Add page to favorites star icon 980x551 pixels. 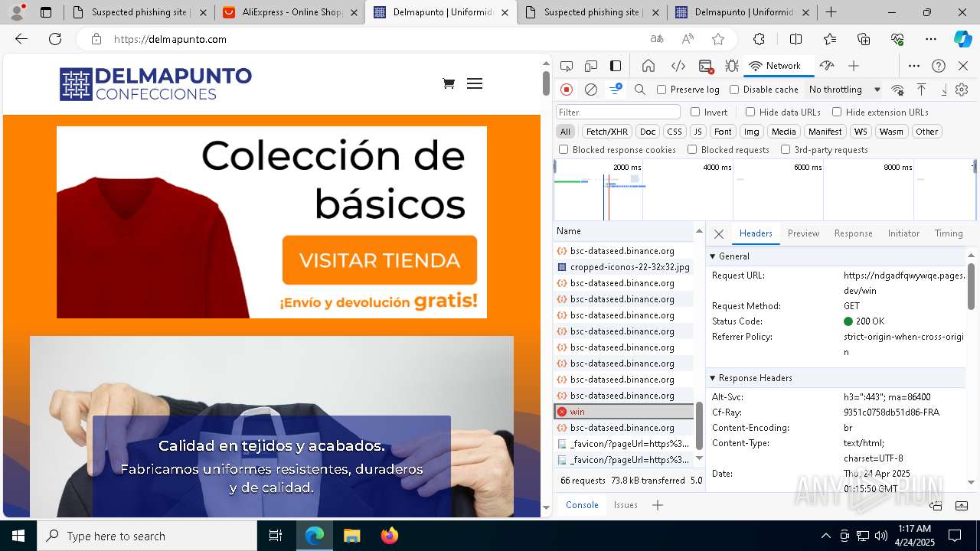pyautogui.click(x=718, y=39)
